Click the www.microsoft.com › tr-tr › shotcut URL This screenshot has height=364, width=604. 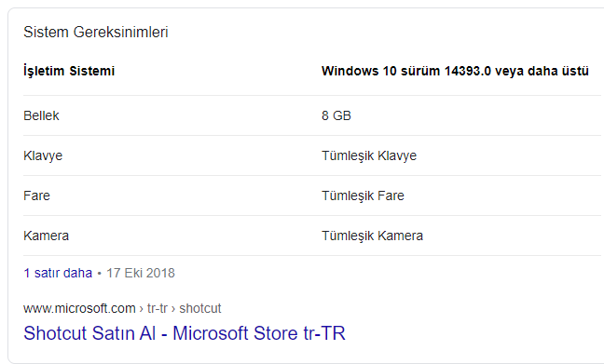click(x=122, y=308)
